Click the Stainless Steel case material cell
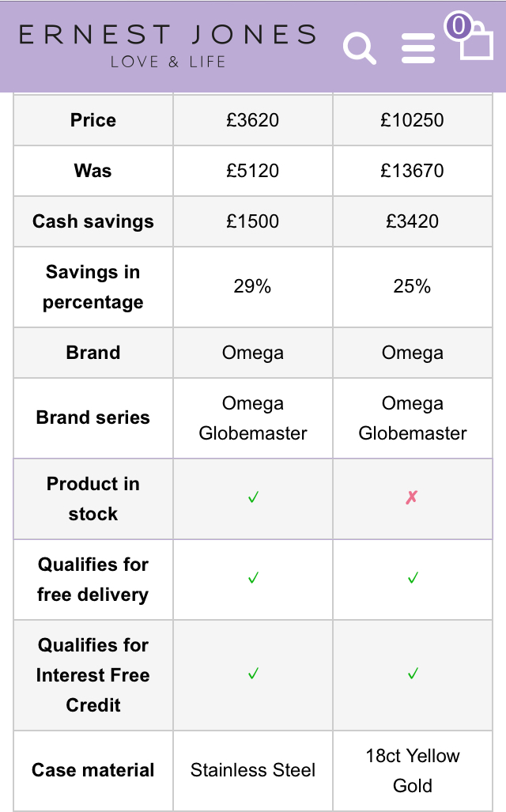 tap(253, 770)
